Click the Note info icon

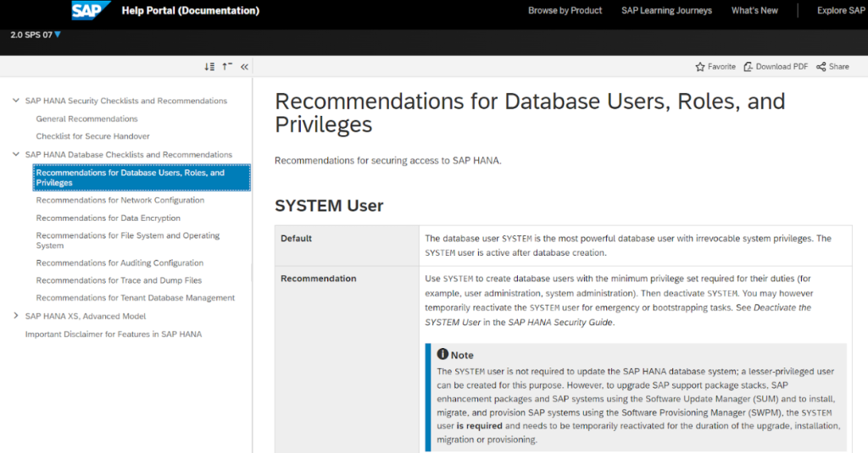(x=442, y=354)
